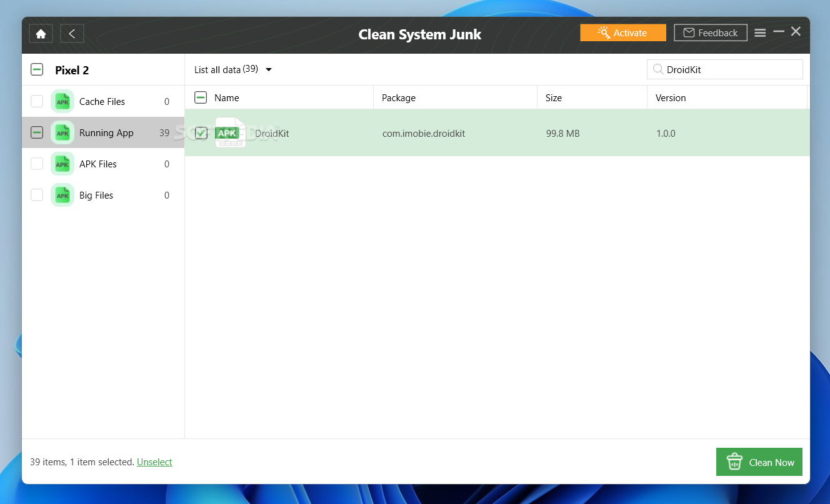Image resolution: width=830 pixels, height=504 pixels.
Task: Click the search magnifier icon
Action: pos(658,69)
